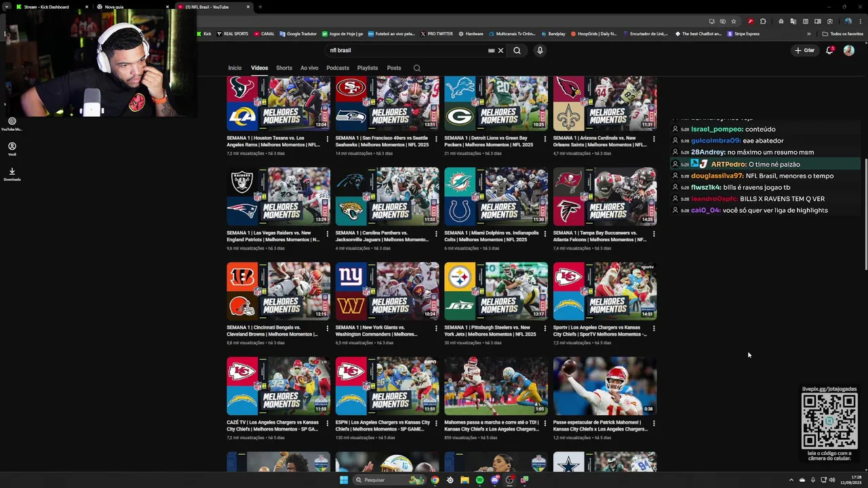Open 'Sportv | Los Angeles Chargers vs Kansas City Chiefs' title
Image resolution: width=868 pixels, height=488 pixels.
(600, 331)
